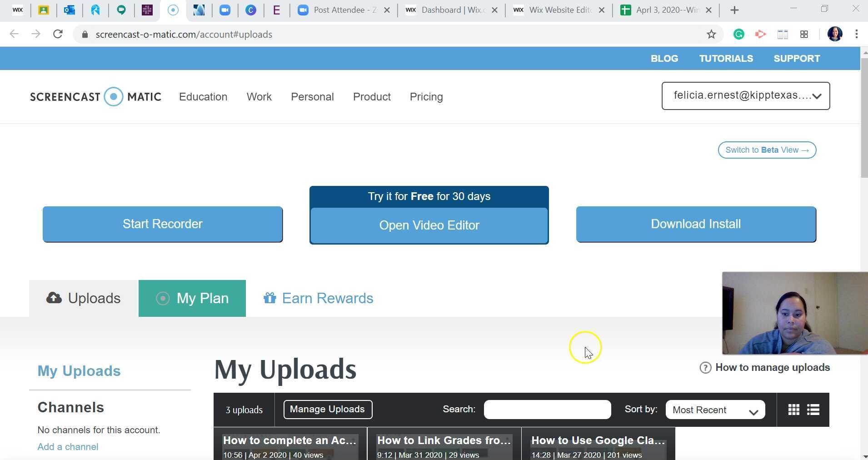Select the My Plan tab

tap(192, 298)
